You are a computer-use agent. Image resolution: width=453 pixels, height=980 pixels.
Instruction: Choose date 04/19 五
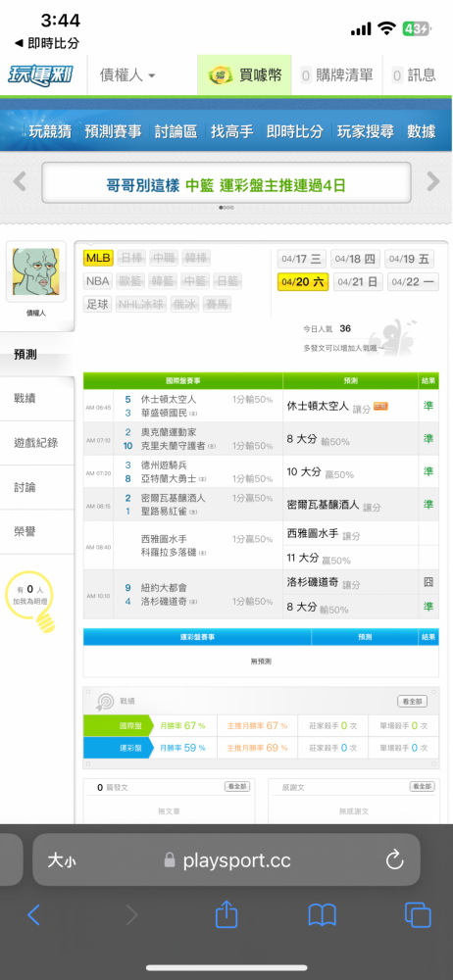tap(409, 259)
